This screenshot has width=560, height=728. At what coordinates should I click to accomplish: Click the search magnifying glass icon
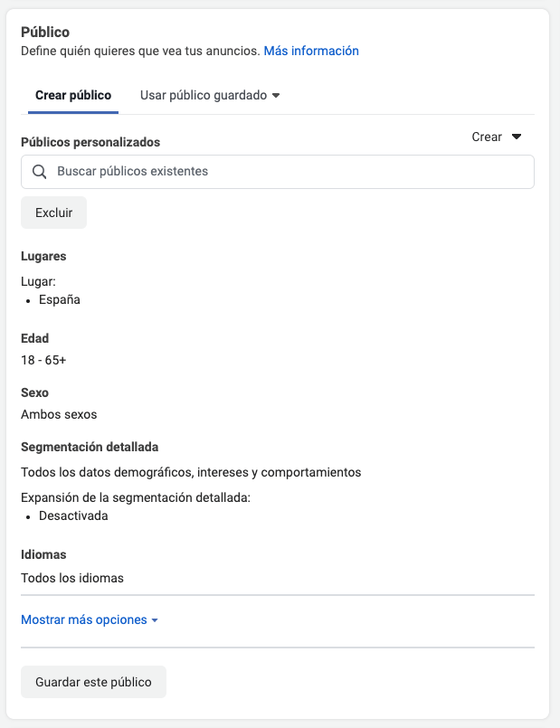[x=39, y=171]
